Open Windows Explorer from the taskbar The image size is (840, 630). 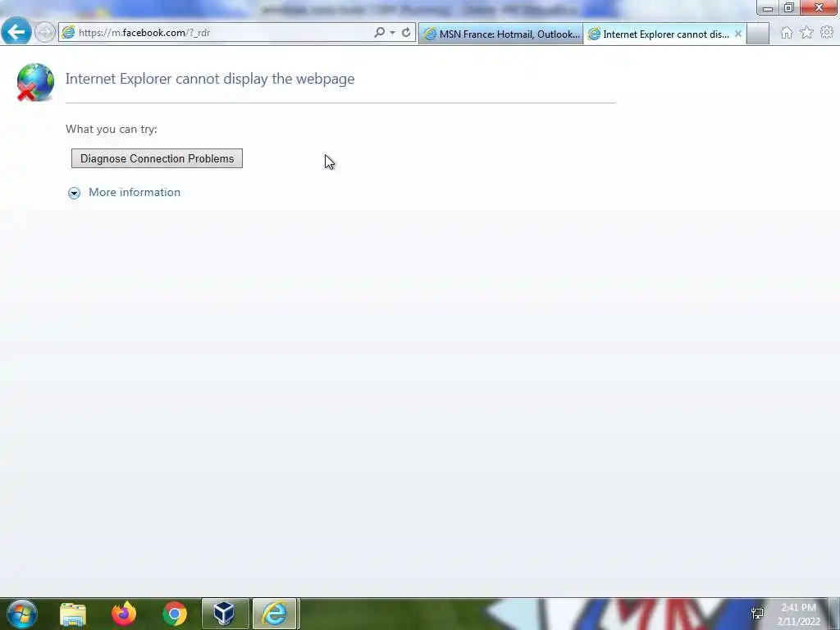[x=73, y=614]
